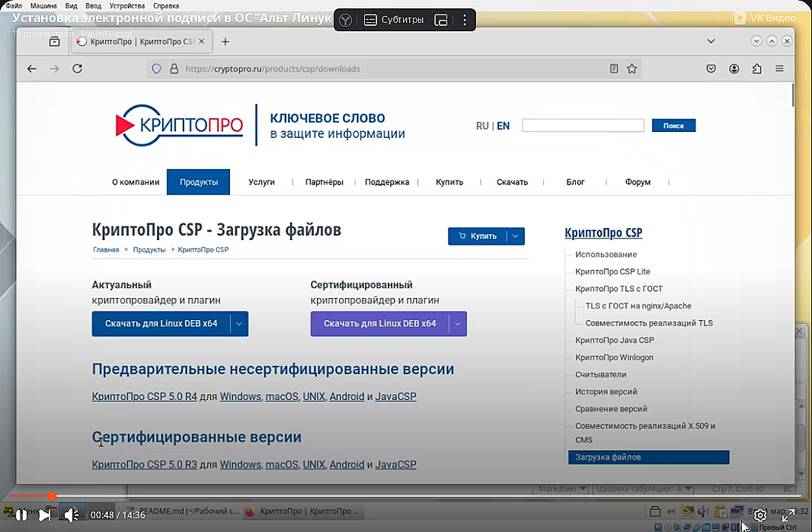Select КриптоПро TLS с ГОСТ in sidebar
Viewport: 812px width, 532px height.
(619, 289)
